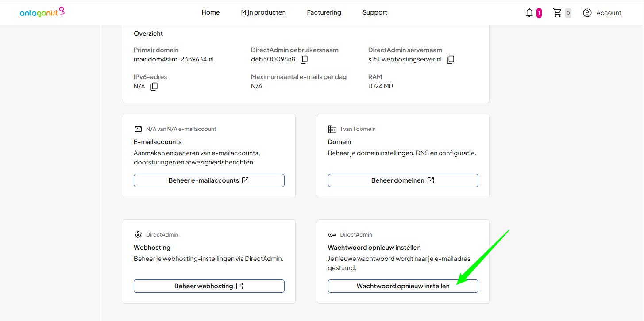Click the Antagonist logo
The height and width of the screenshot is (321, 644).
coord(42,12)
